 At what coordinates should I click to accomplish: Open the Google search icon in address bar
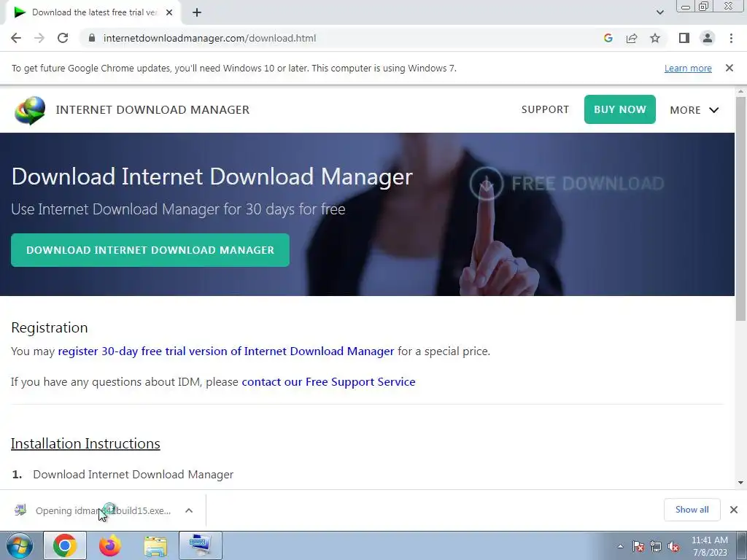[608, 38]
